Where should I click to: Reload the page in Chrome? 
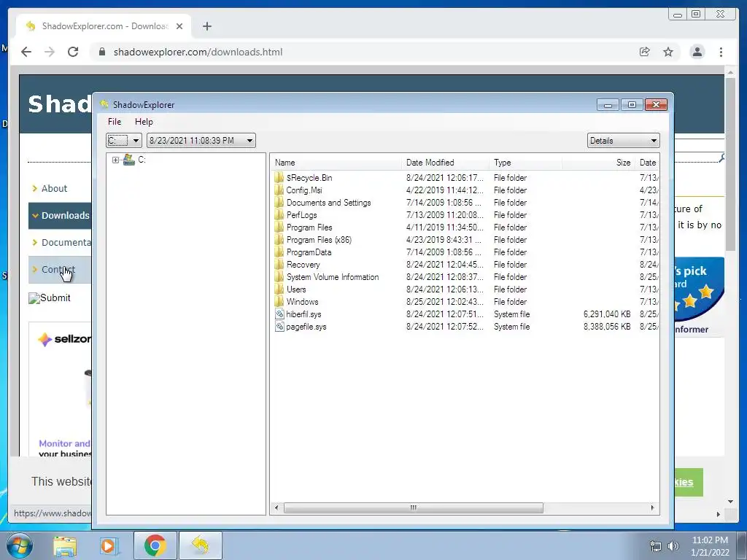(x=73, y=52)
